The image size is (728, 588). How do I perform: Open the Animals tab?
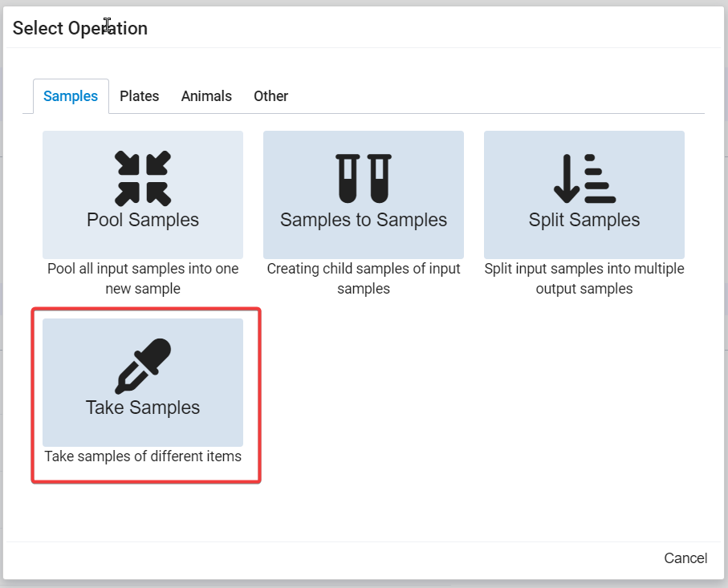(x=206, y=96)
